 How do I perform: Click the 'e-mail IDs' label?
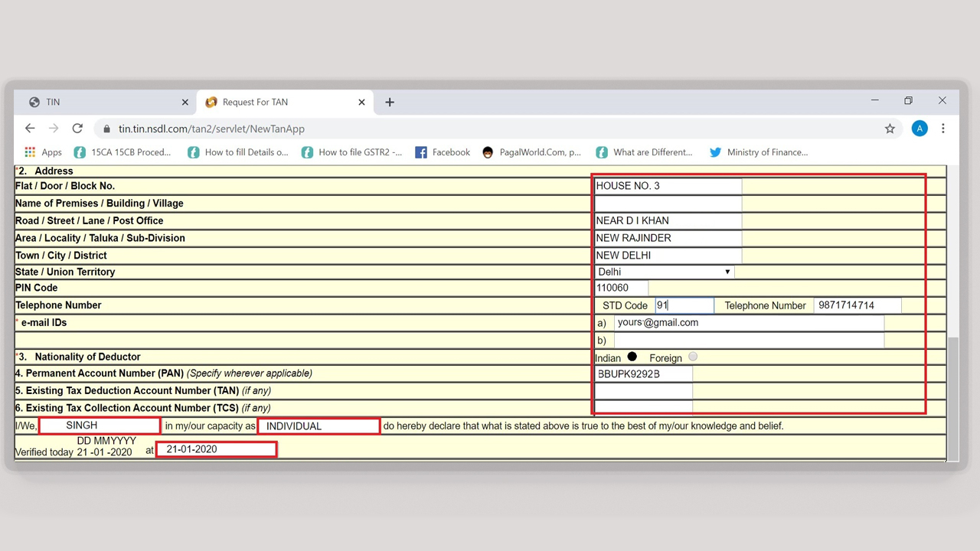(44, 323)
